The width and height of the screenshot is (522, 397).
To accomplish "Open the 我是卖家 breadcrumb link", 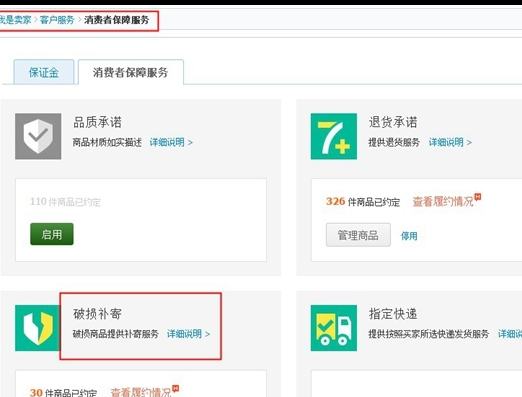I will pos(15,20).
